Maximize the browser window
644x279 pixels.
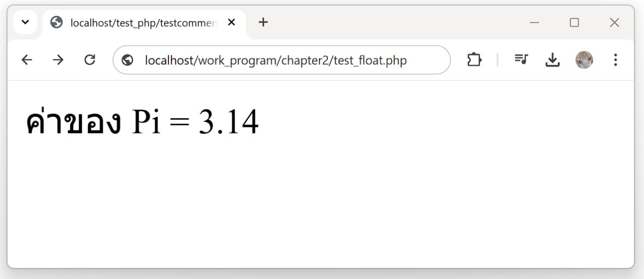tap(574, 23)
